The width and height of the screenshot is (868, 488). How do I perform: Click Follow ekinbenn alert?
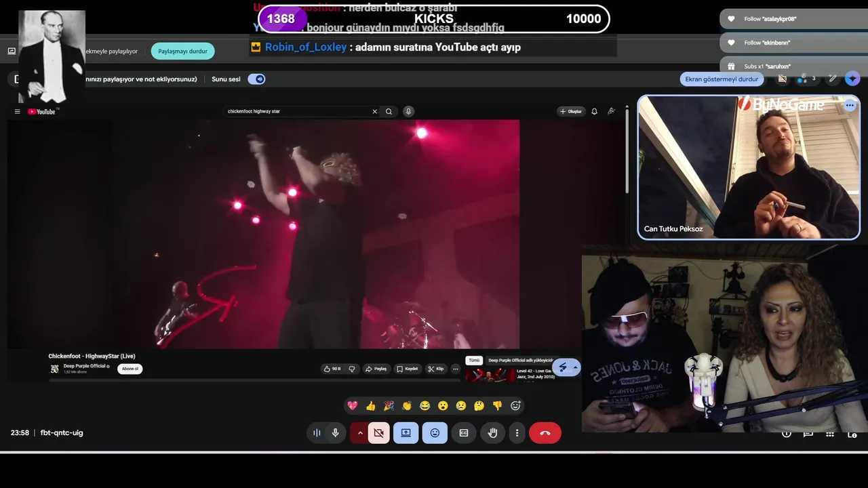click(x=793, y=43)
